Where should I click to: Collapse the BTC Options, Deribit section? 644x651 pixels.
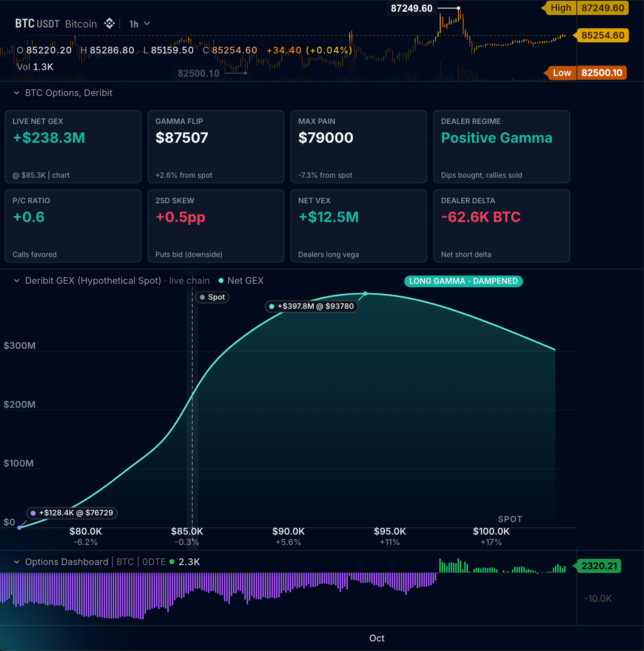point(17,93)
